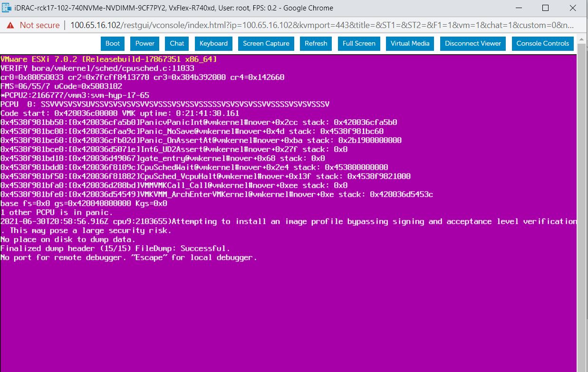Open Virtual Media settings
This screenshot has width=588, height=372.
[410, 43]
